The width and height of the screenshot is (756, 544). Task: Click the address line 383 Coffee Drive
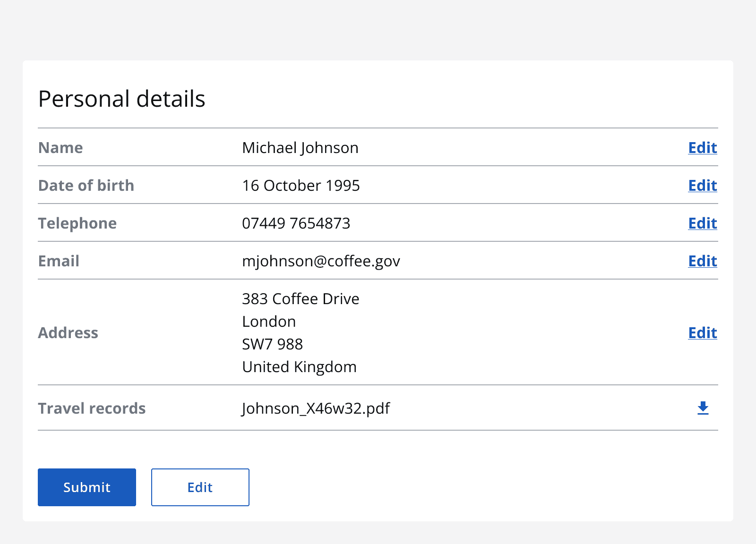click(x=301, y=299)
